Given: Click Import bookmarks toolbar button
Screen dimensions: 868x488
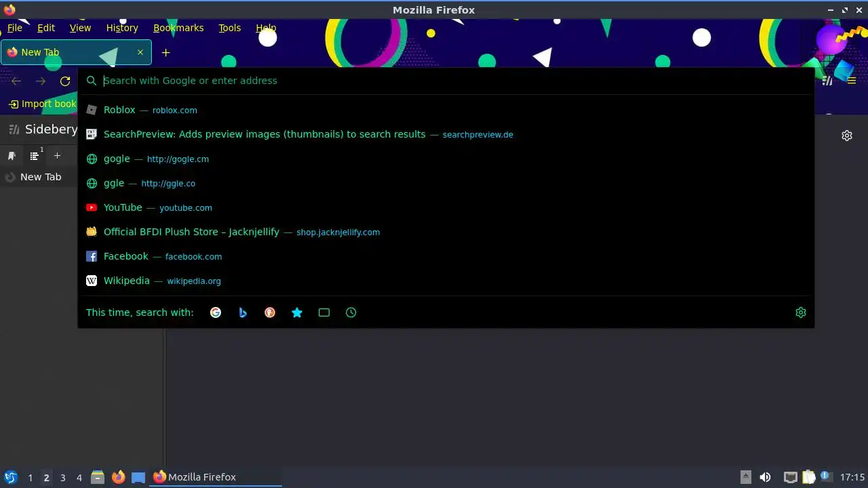Looking at the screenshot, I should 42,104.
